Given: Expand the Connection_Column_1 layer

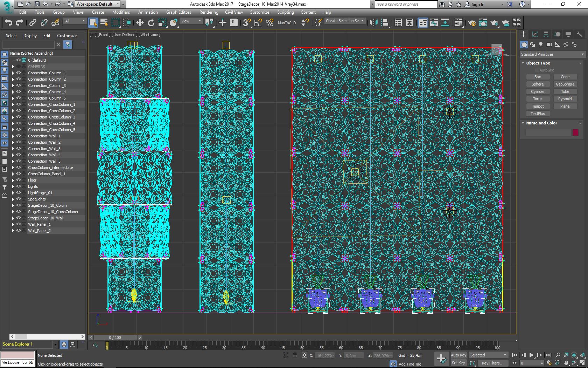Looking at the screenshot, I should (x=13, y=73).
